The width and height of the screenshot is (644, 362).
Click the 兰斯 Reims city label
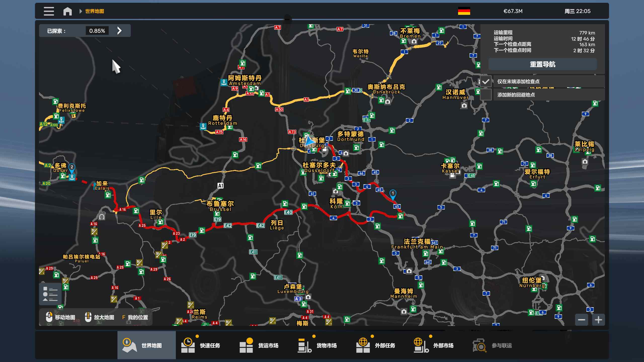(199, 314)
